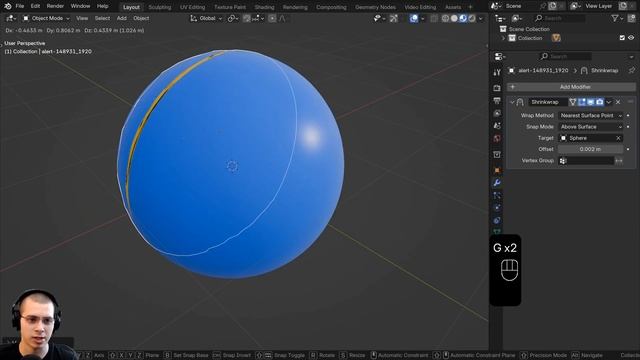Open the Collection properties tab
The height and width of the screenshot is (360, 640).
pyautogui.click(x=497, y=155)
